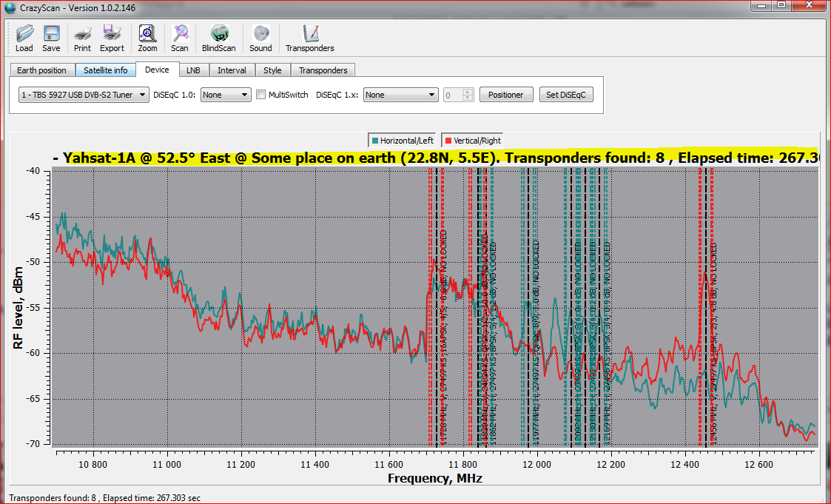The width and height of the screenshot is (831, 504).
Task: Toggle Vertical/Right legend series
Action: (473, 141)
